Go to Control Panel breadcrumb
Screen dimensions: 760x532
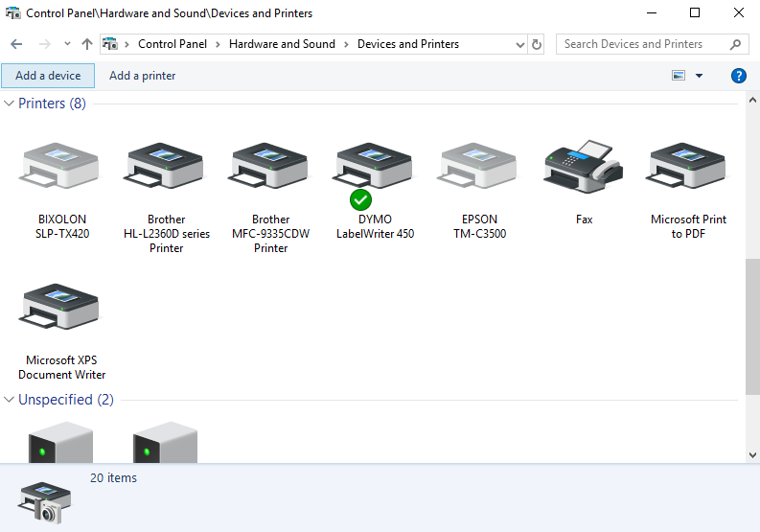pyautogui.click(x=173, y=44)
